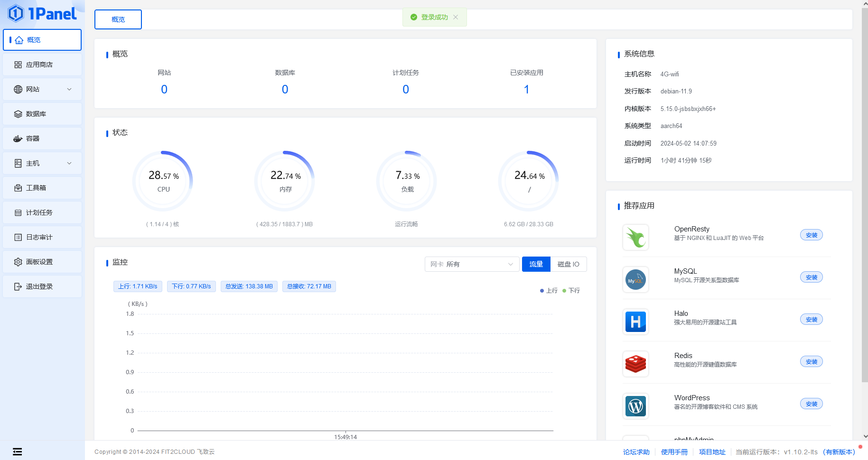Click the log audit list icon

pyautogui.click(x=18, y=238)
